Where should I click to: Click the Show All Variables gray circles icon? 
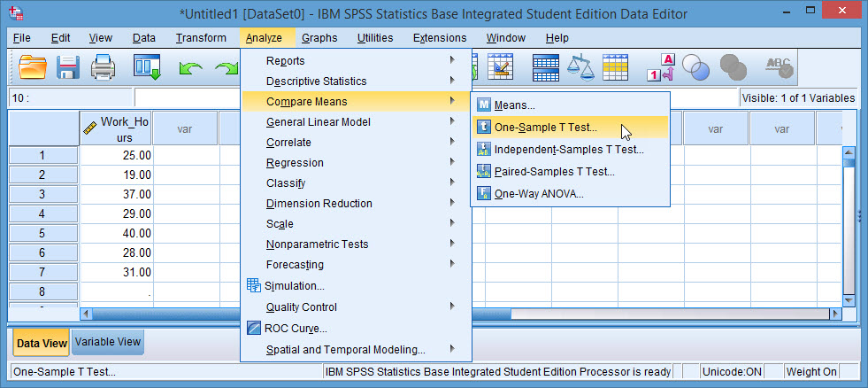733,67
